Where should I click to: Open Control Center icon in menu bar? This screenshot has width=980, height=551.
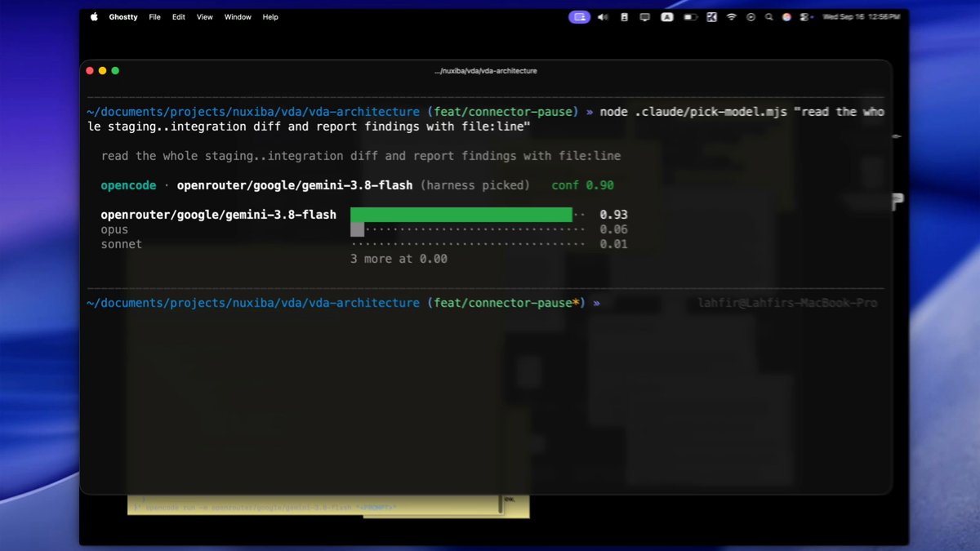point(804,17)
